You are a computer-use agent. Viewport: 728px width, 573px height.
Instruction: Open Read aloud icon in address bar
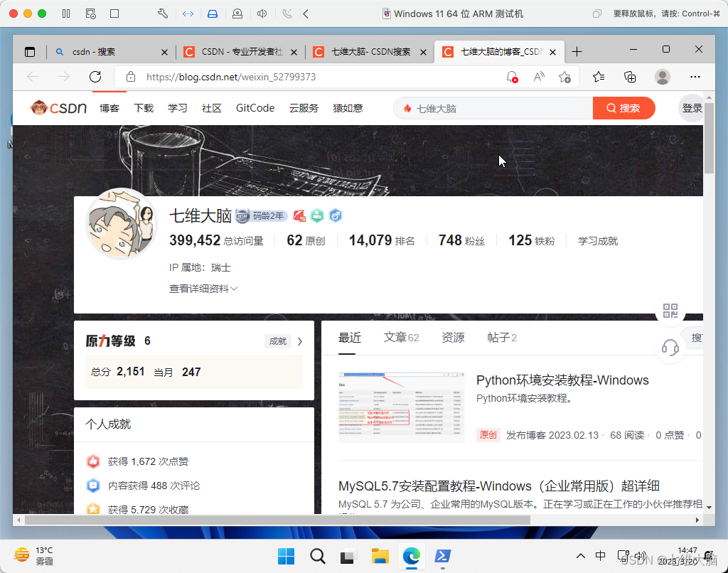click(539, 77)
